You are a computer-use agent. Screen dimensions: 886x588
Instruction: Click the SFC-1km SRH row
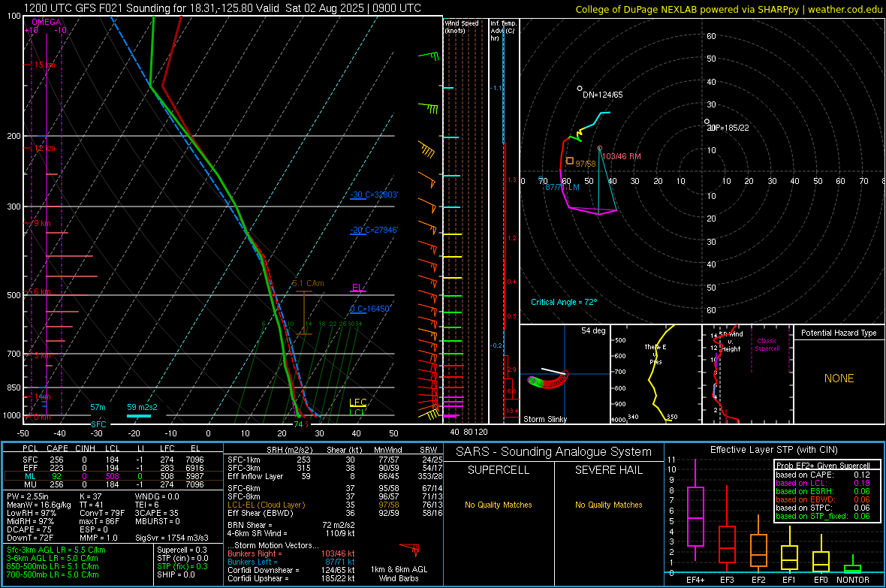[x=335, y=460]
